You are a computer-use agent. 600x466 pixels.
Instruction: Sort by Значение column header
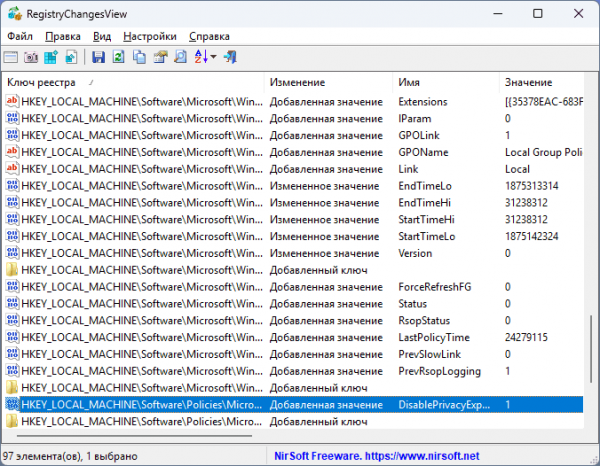pos(541,82)
